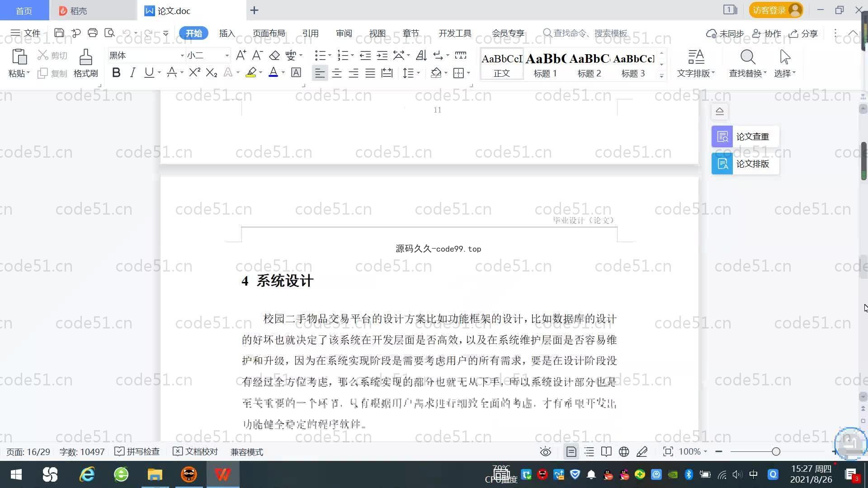Open the font name dropdown (黑体)
This screenshot has height=488, width=868.
point(182,56)
